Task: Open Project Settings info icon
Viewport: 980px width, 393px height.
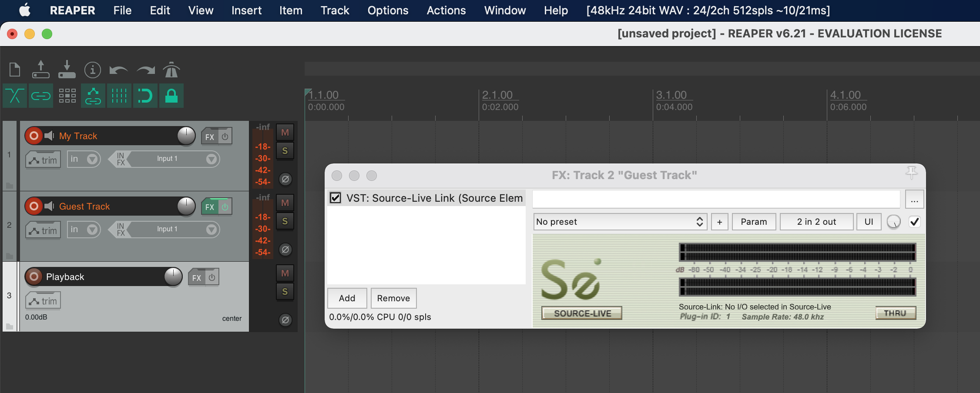Action: pos(93,70)
